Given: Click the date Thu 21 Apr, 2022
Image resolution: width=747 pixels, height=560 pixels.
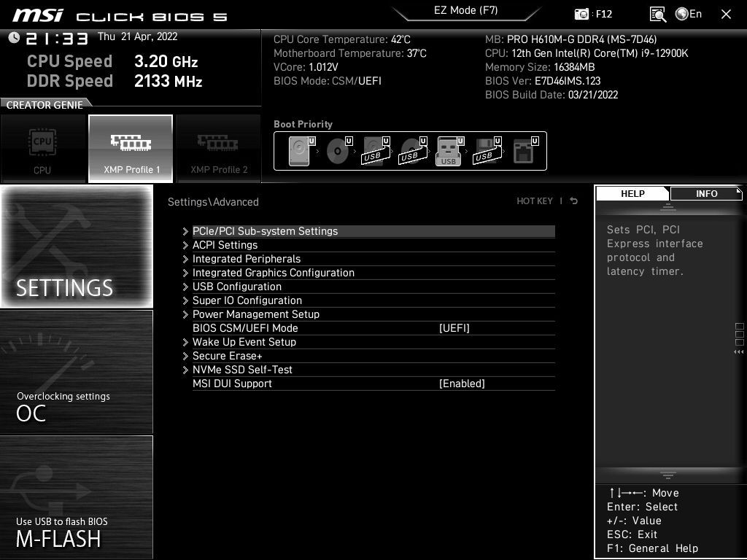Looking at the screenshot, I should point(138,36).
